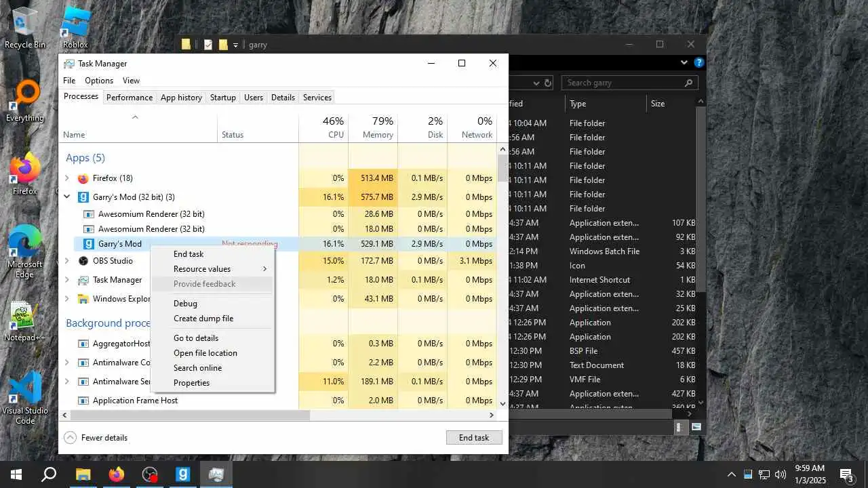Open the File menu in Task Manager
Viewport: 868px width, 488px height.
(69, 81)
